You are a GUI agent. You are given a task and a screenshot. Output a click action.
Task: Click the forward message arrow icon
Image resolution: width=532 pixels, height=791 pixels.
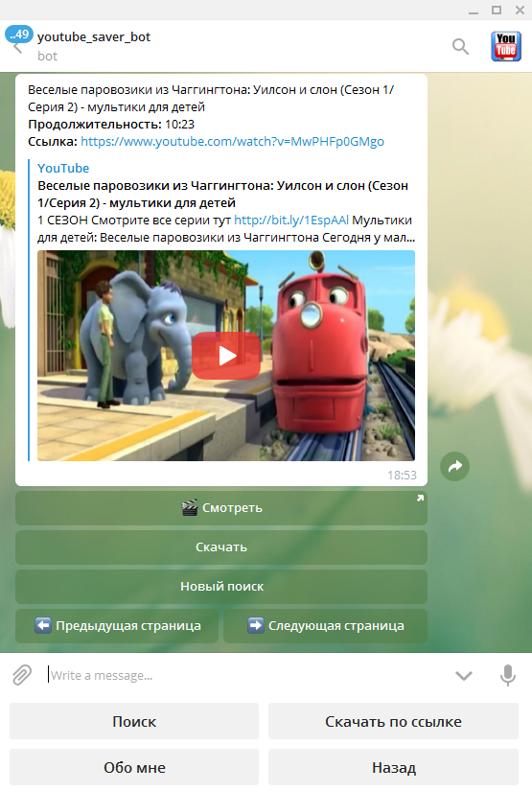[455, 466]
